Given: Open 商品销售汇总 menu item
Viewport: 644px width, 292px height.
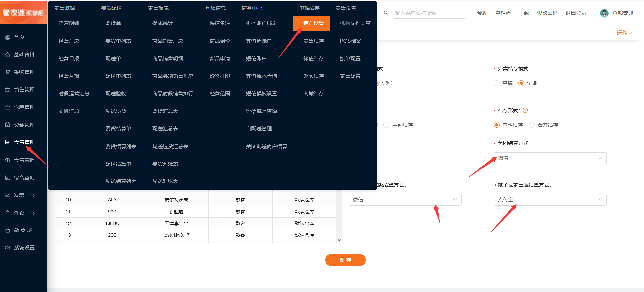Looking at the screenshot, I should click(168, 41).
